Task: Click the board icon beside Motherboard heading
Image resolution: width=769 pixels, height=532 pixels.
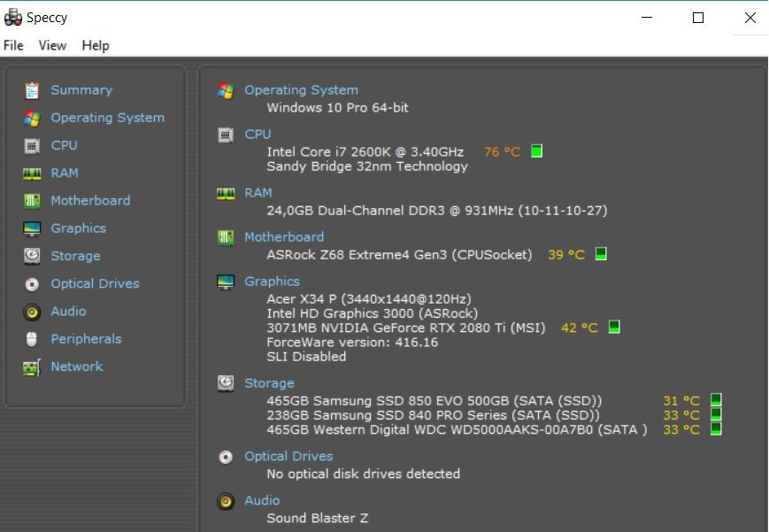Action: (x=226, y=237)
